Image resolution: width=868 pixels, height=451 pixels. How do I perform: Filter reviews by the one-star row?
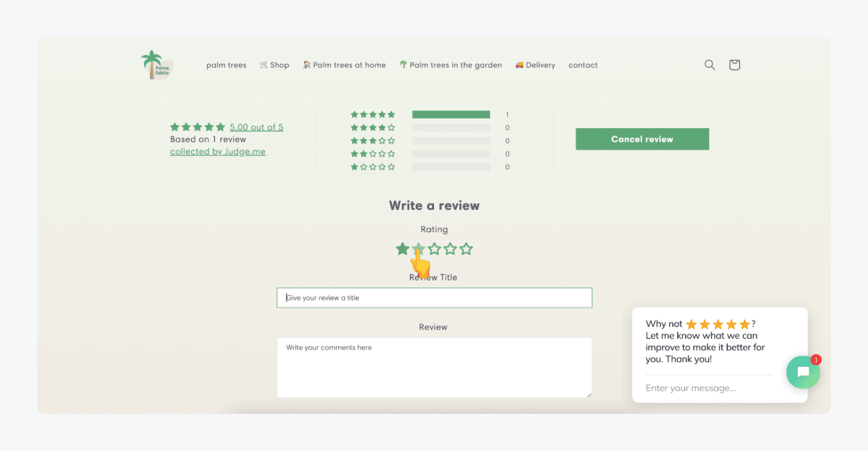tap(430, 167)
